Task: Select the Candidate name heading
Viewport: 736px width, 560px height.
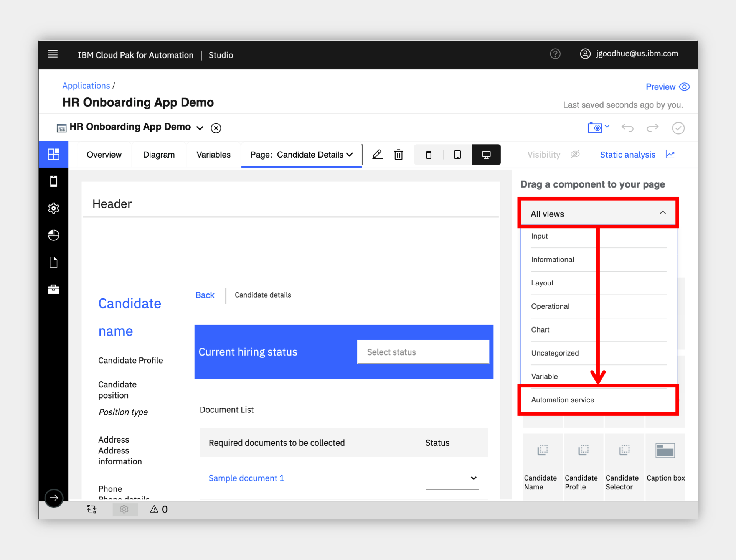Action: pyautogui.click(x=130, y=317)
